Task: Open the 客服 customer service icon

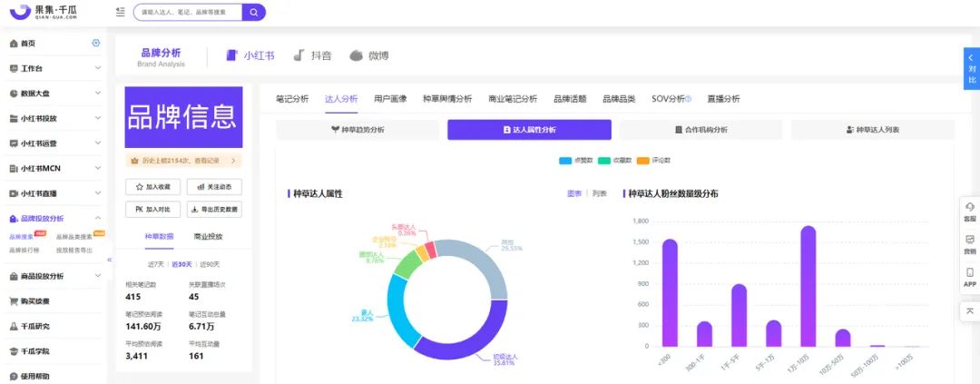Action: [970, 212]
